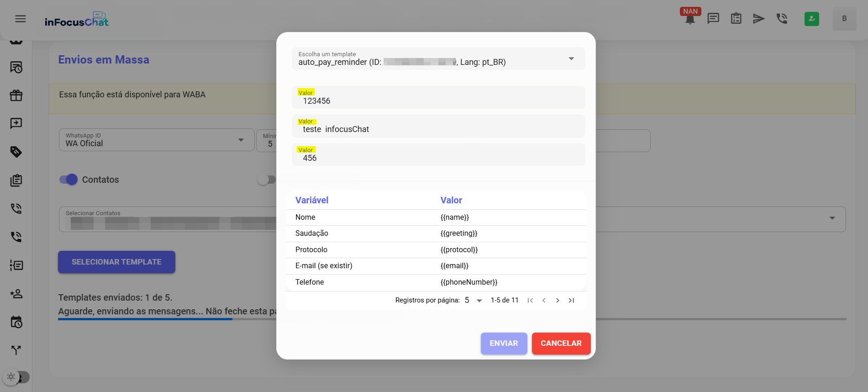Open the chat messages icon in header

pyautogui.click(x=713, y=19)
